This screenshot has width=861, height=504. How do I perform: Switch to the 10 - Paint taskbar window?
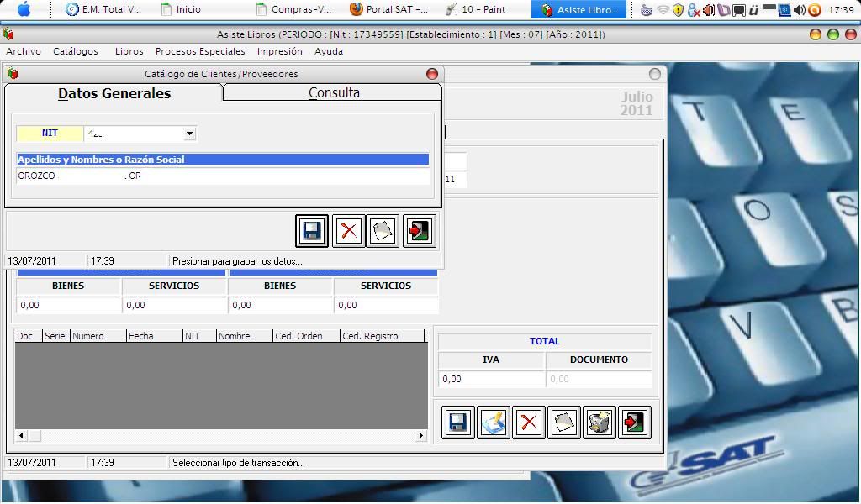coord(476,9)
